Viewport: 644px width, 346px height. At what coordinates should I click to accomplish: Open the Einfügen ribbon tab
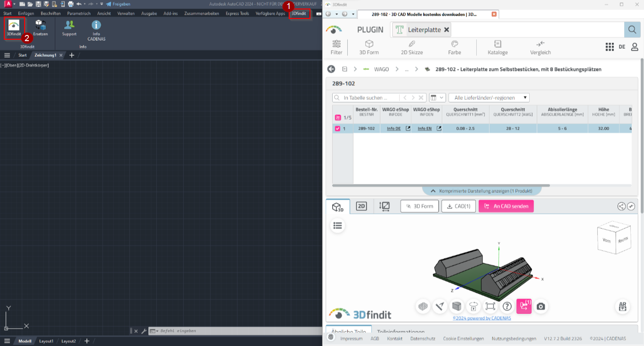26,13
